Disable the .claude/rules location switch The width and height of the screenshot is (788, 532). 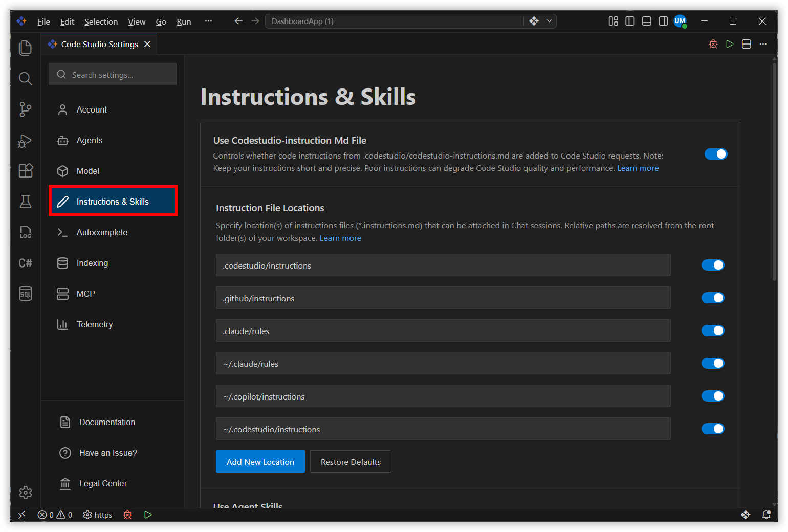[x=713, y=330]
